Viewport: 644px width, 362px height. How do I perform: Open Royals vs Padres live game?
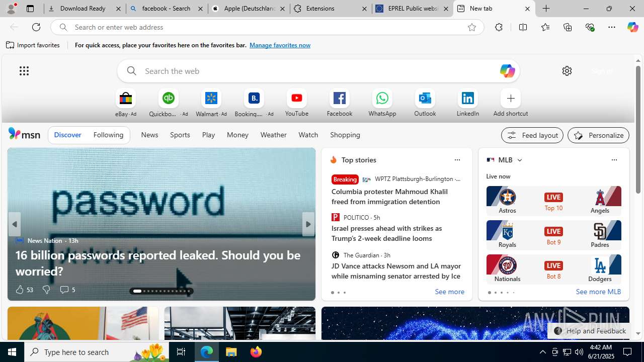pyautogui.click(x=553, y=234)
